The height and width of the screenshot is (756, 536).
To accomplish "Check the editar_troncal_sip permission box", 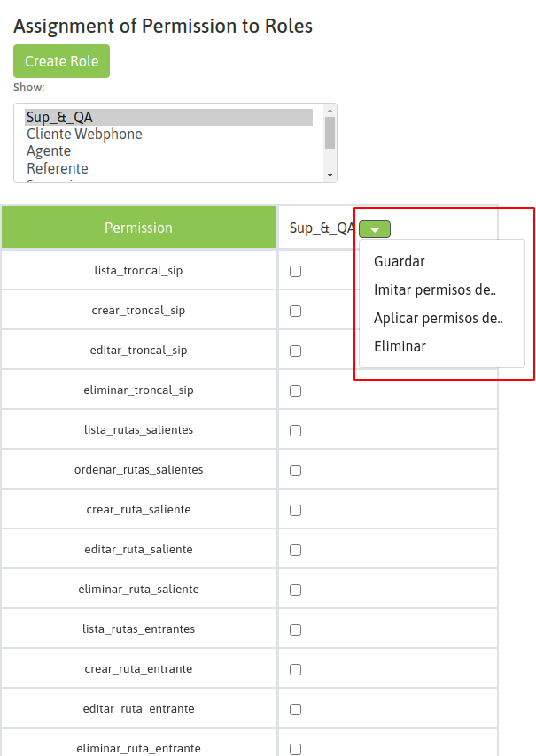I will click(296, 351).
